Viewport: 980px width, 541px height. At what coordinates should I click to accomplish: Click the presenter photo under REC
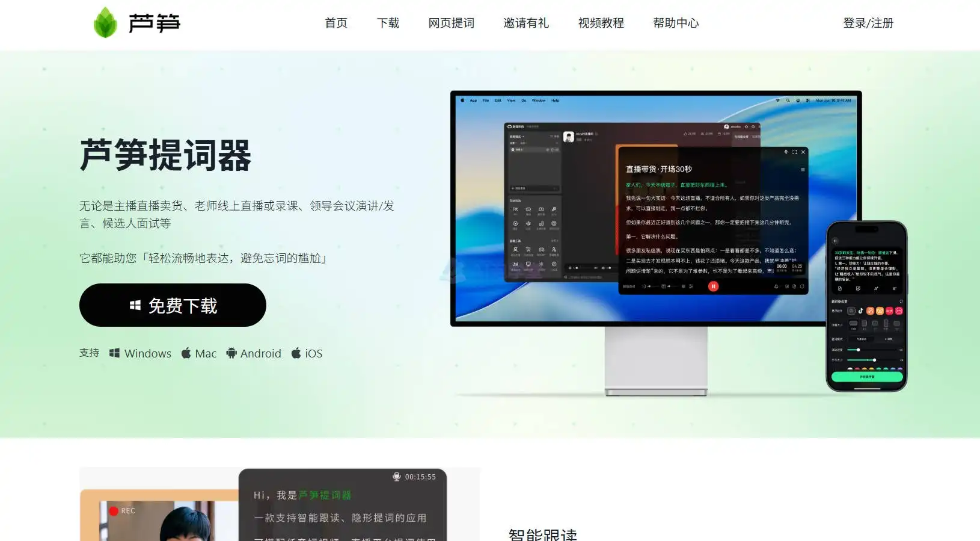(169, 521)
